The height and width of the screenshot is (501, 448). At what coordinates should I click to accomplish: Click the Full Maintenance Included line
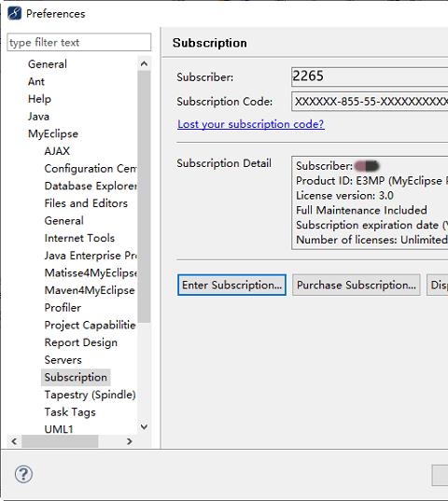pos(361,210)
